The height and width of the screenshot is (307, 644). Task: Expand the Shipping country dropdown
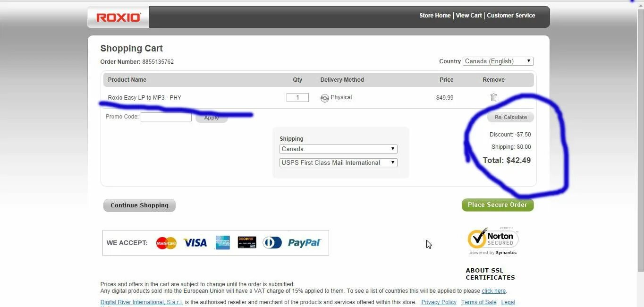click(339, 149)
